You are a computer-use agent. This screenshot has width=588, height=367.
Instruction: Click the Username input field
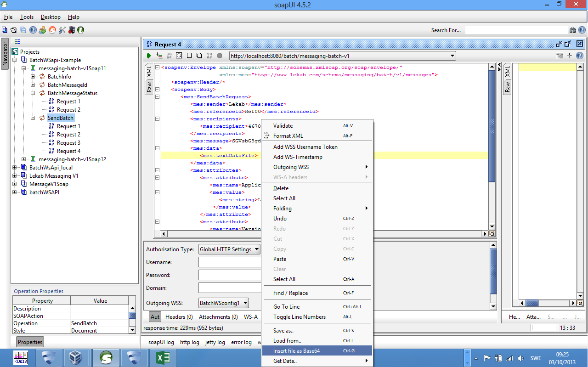(230, 262)
